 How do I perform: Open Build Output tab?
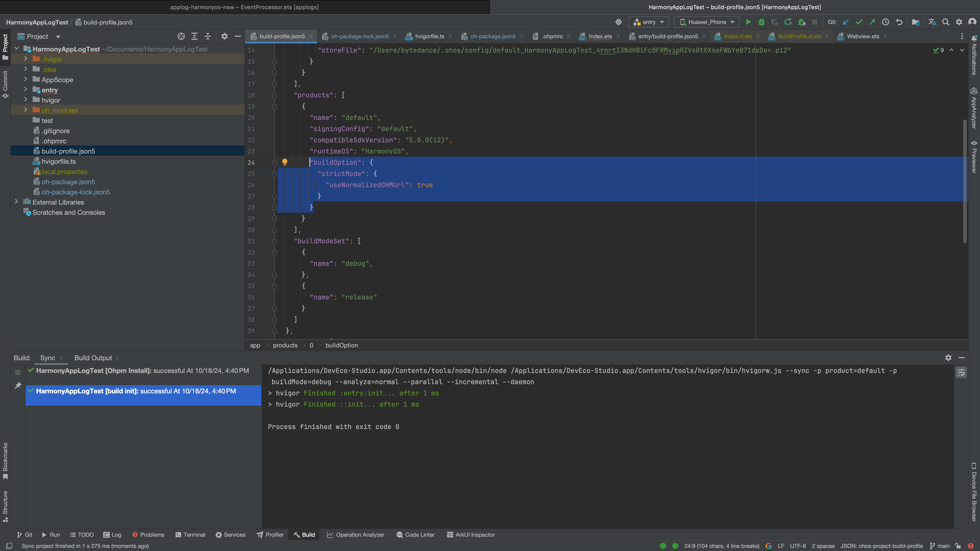point(93,358)
